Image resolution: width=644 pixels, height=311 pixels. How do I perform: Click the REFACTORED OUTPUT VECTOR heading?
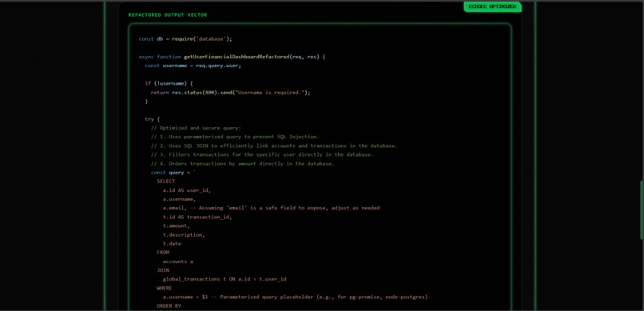[168, 14]
